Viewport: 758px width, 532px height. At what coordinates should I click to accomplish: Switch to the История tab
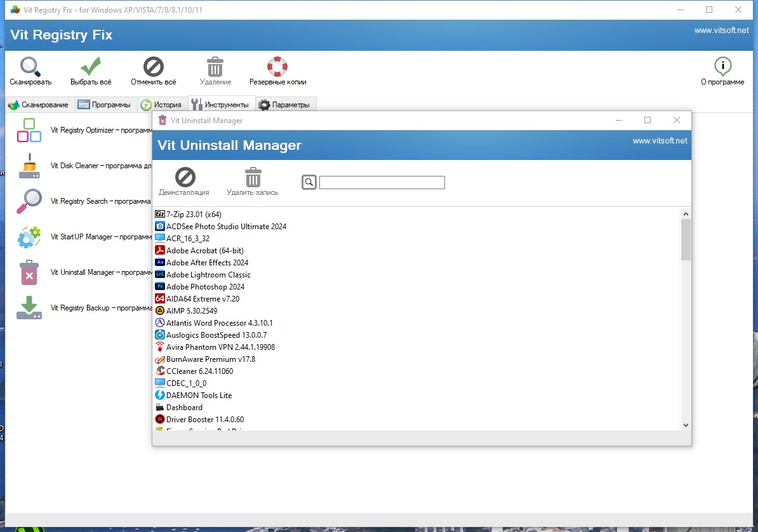(161, 105)
